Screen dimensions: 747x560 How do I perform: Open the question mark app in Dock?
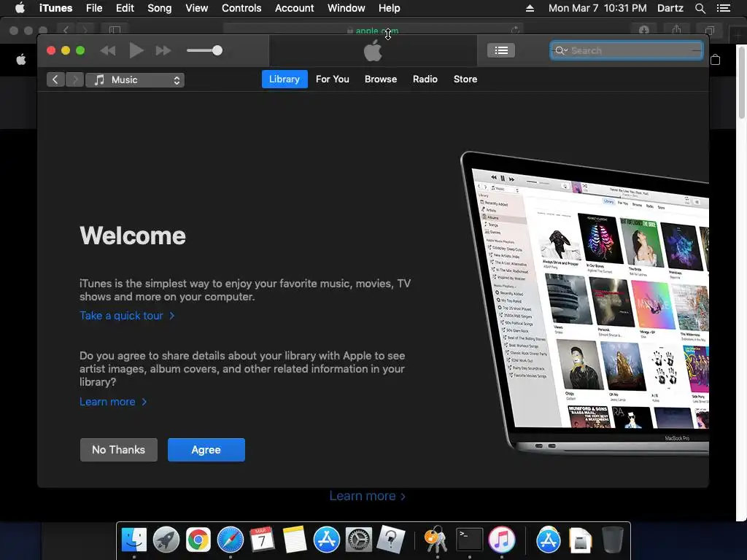(x=391, y=540)
